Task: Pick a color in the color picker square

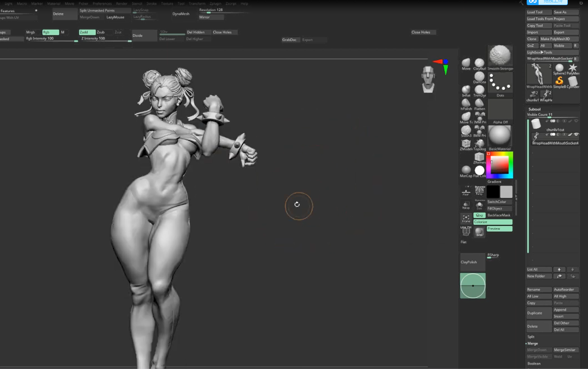Action: coord(500,165)
